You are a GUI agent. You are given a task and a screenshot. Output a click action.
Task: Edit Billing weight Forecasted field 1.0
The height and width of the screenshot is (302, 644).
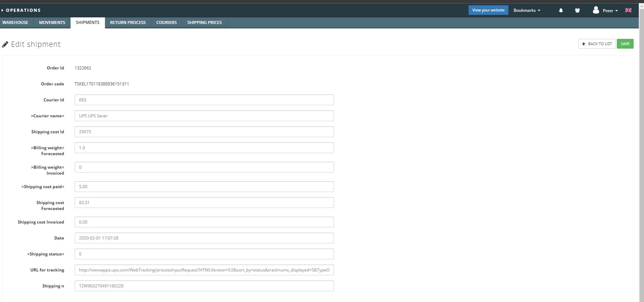(x=204, y=148)
